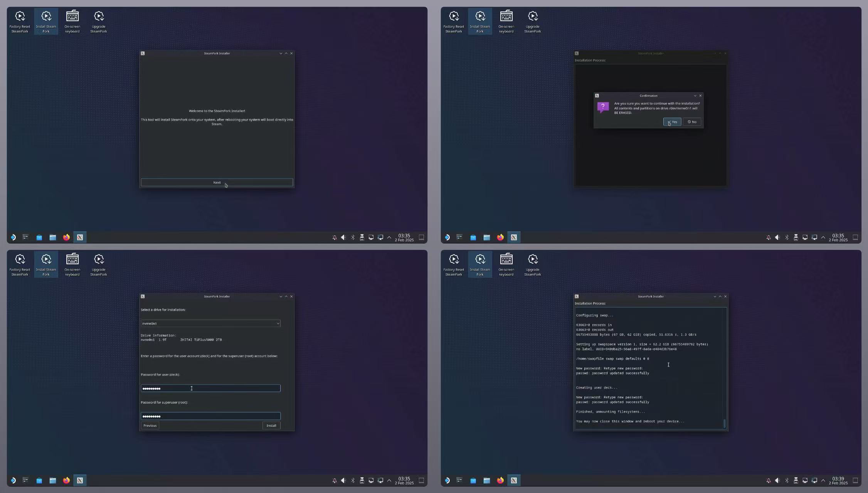Click Previous in the drive selection window
This screenshot has width=868, height=493.
pyautogui.click(x=150, y=426)
